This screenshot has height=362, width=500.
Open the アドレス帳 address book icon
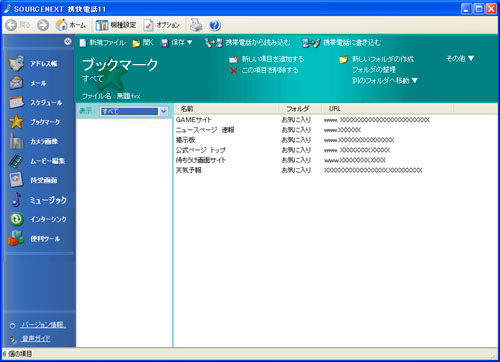[16, 63]
